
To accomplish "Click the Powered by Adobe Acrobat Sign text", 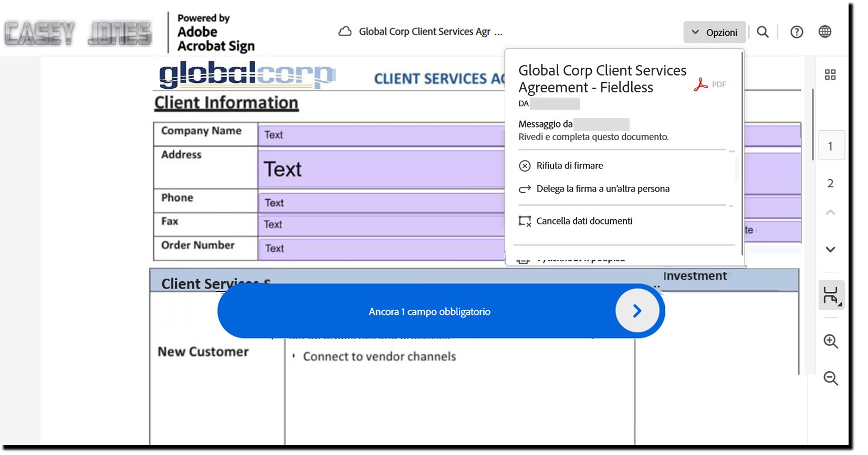I will coord(216,33).
